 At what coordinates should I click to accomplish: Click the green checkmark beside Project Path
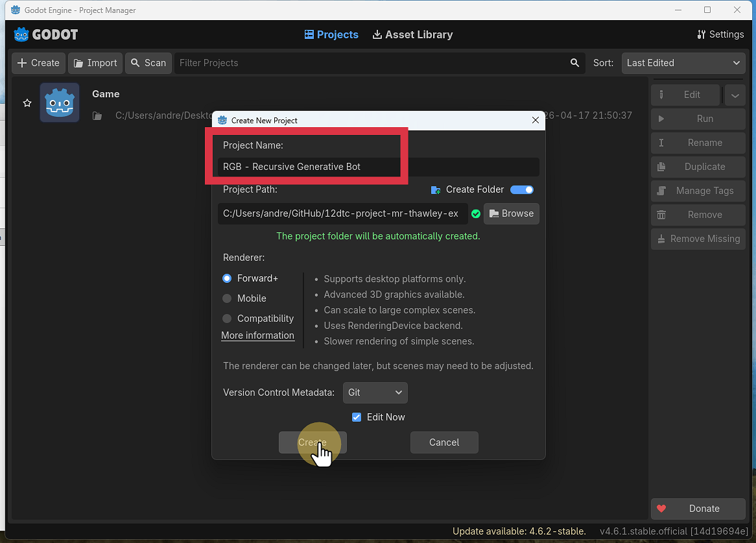pos(475,213)
